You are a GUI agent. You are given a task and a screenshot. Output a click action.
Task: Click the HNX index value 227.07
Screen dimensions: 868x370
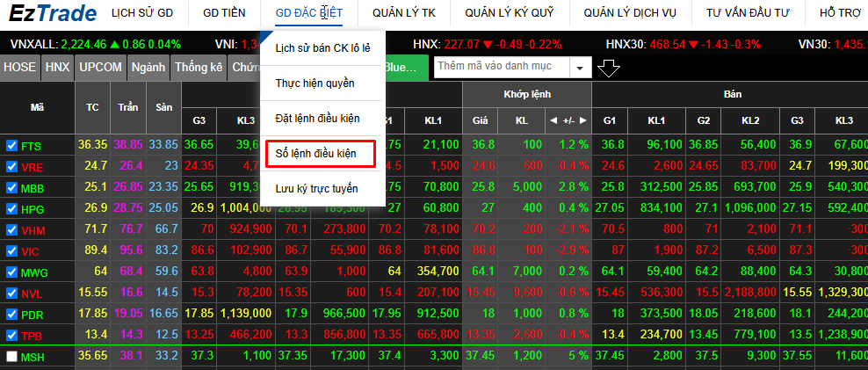click(x=462, y=44)
